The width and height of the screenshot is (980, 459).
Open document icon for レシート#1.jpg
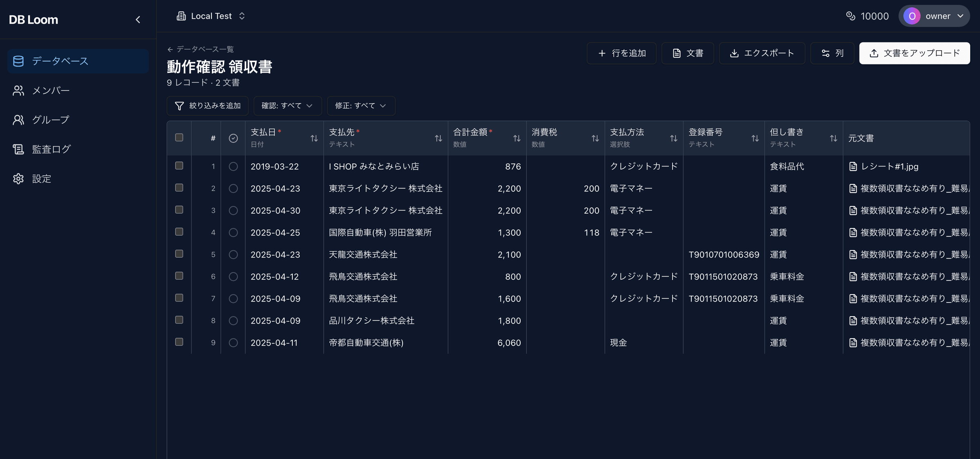pyautogui.click(x=853, y=166)
